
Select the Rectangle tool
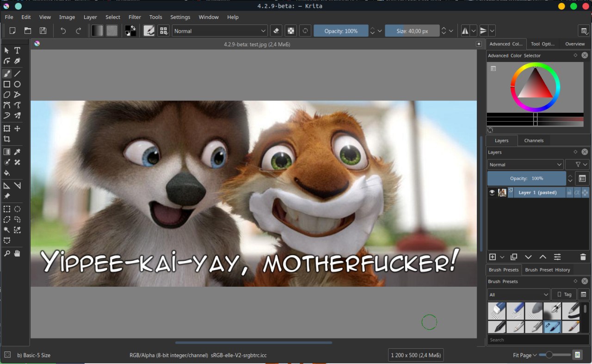point(7,84)
